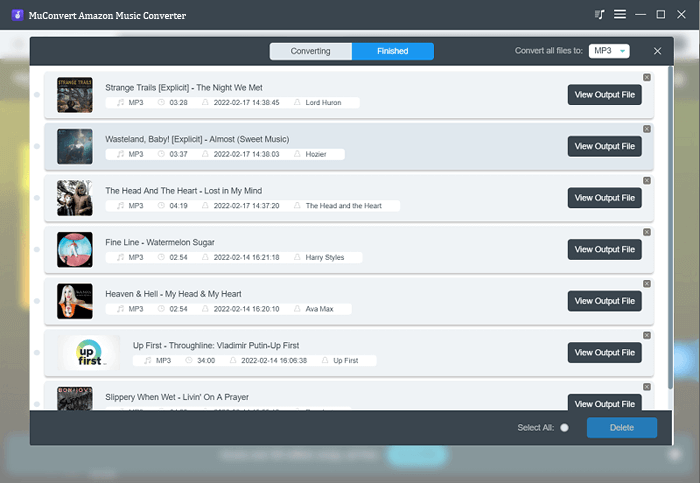700x483 pixels.
Task: Remove The Night We Met entry with X icon
Action: pyautogui.click(x=646, y=77)
